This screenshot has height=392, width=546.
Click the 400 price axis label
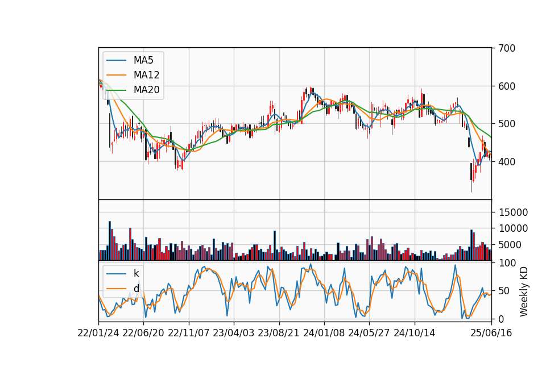(x=507, y=162)
